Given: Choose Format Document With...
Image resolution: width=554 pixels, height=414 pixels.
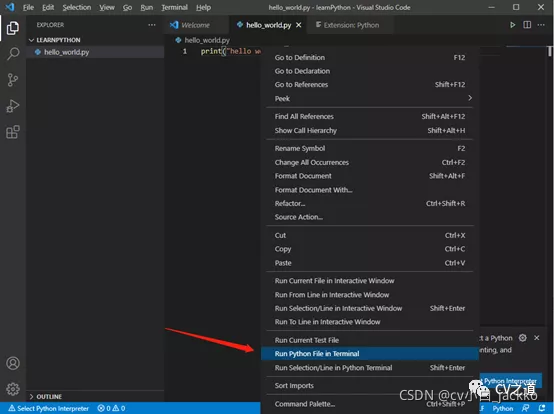Looking at the screenshot, I should coord(370,190).
